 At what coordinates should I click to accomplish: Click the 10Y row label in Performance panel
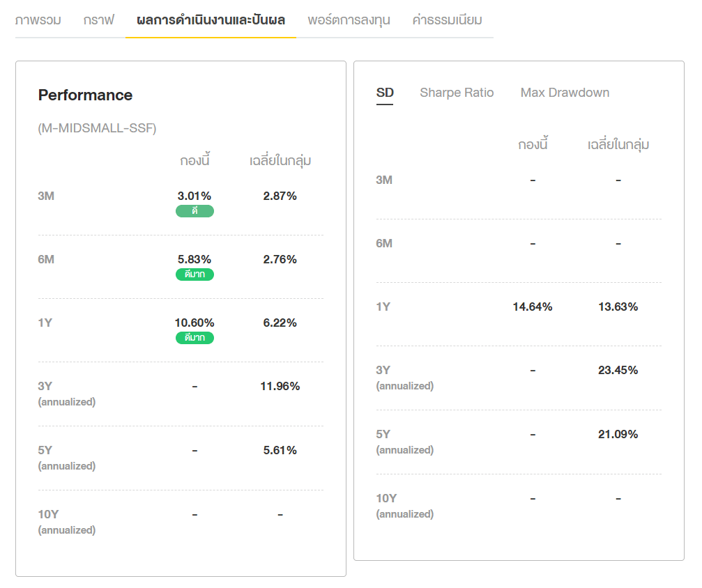48,514
